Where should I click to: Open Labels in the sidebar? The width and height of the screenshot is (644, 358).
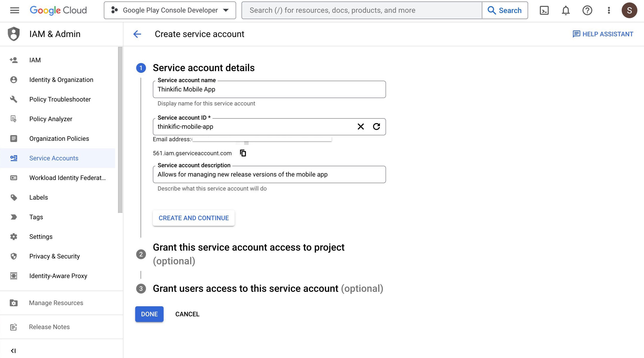58,197
